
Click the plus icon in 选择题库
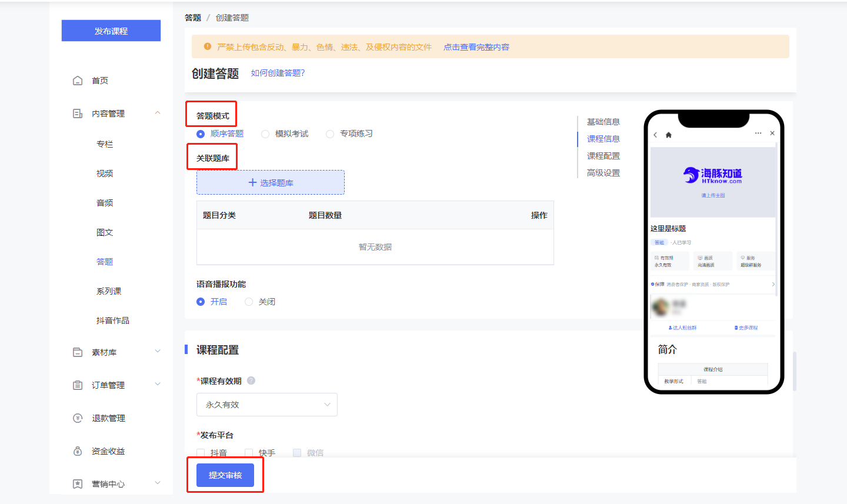(x=252, y=182)
